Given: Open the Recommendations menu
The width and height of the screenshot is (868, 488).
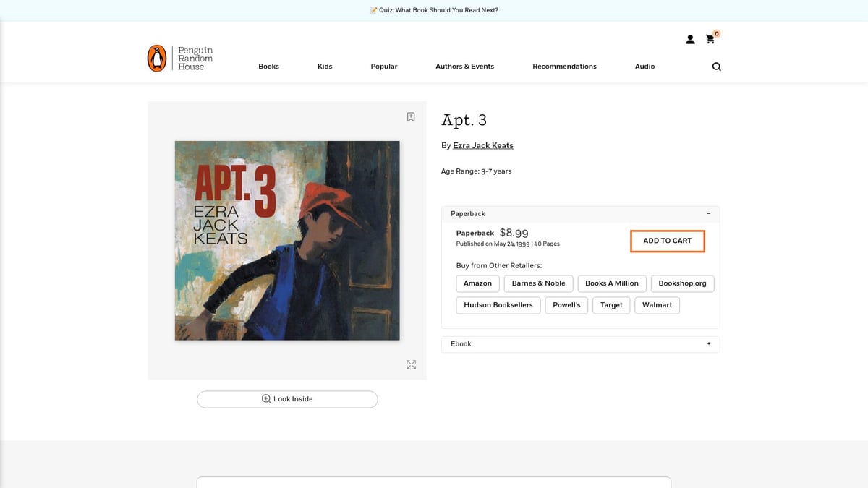Looking at the screenshot, I should pos(564,67).
